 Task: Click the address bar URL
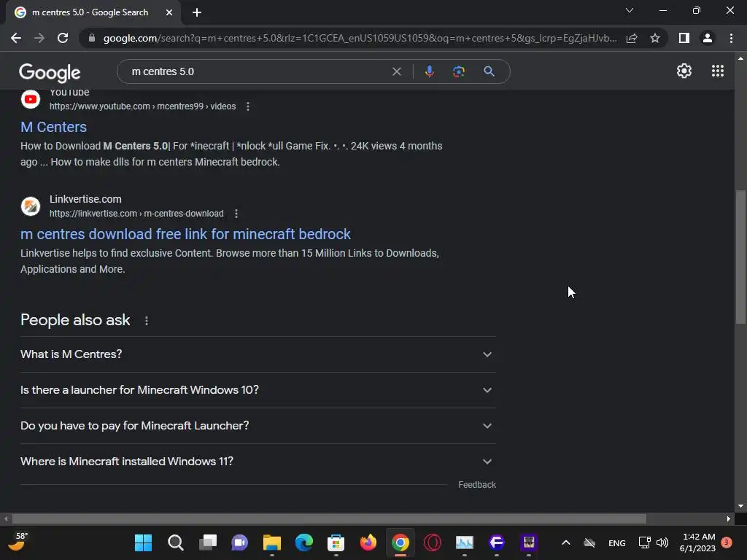tap(360, 38)
